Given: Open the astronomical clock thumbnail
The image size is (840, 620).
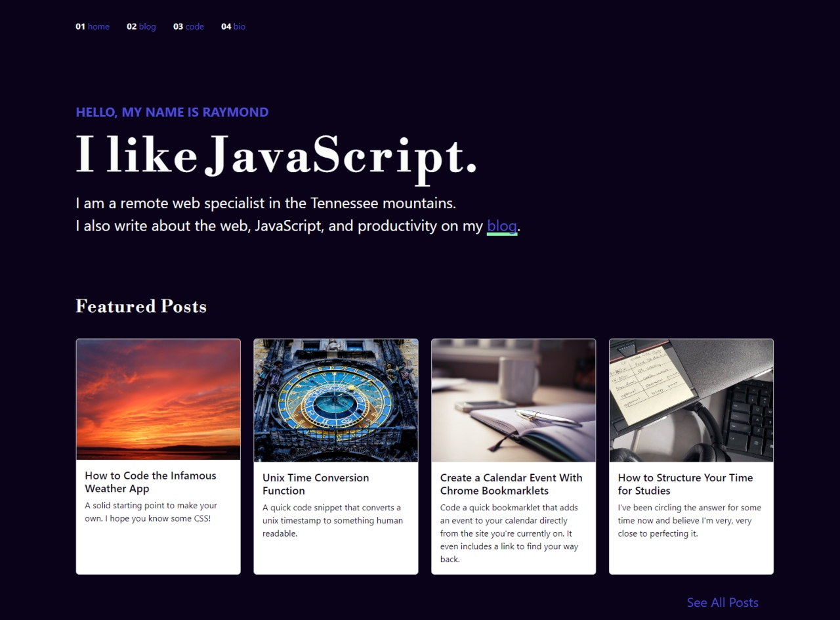Looking at the screenshot, I should point(336,401).
